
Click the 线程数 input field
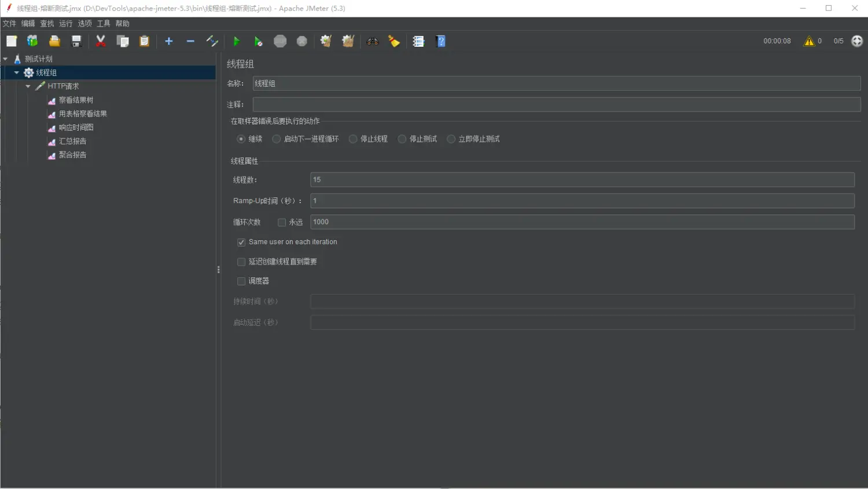point(582,180)
